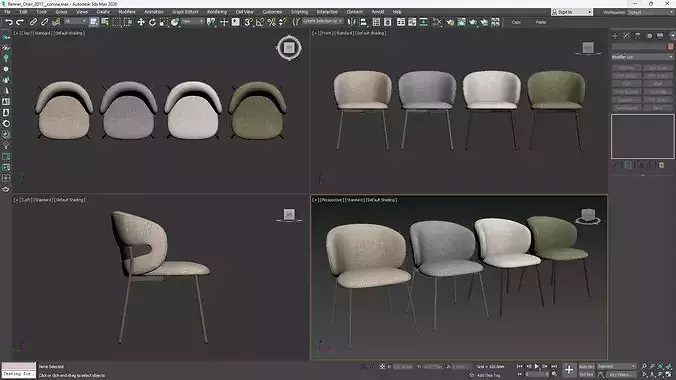This screenshot has width=676, height=380.
Task: Open the Sign In dropdown
Action: point(572,12)
